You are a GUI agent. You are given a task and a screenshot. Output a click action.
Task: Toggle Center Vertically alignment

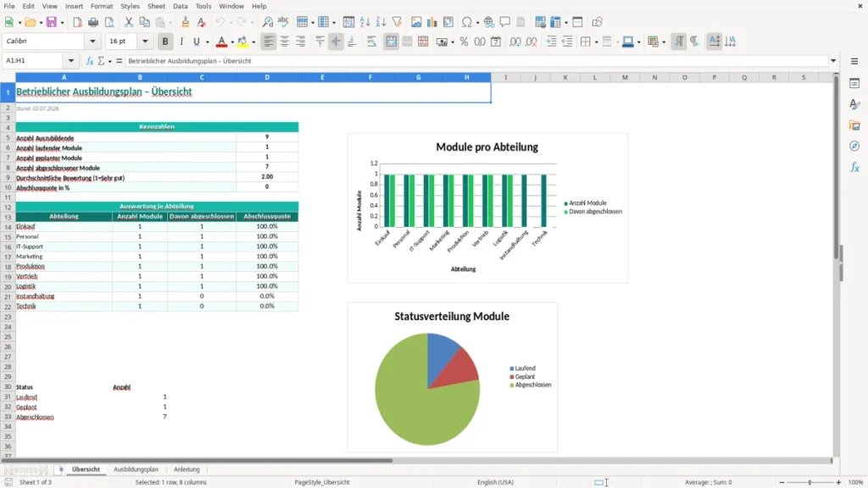(336, 42)
